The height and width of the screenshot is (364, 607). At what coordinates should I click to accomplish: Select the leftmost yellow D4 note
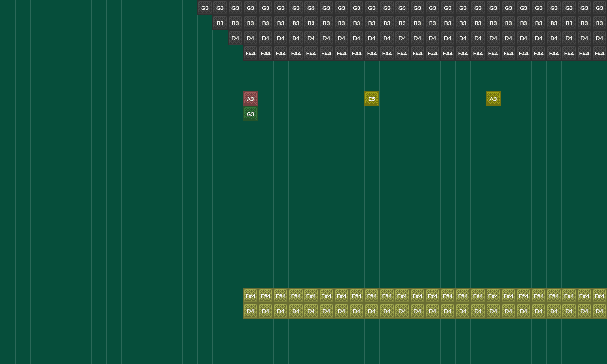click(250, 311)
